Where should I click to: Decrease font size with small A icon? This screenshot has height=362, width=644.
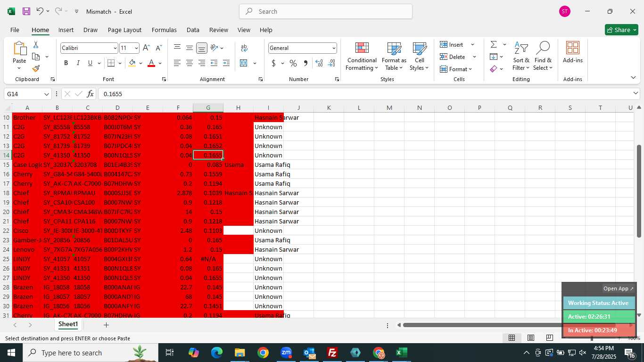tap(158, 48)
